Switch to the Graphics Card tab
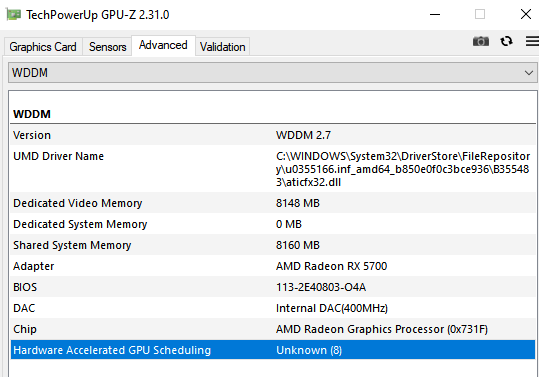 point(43,47)
